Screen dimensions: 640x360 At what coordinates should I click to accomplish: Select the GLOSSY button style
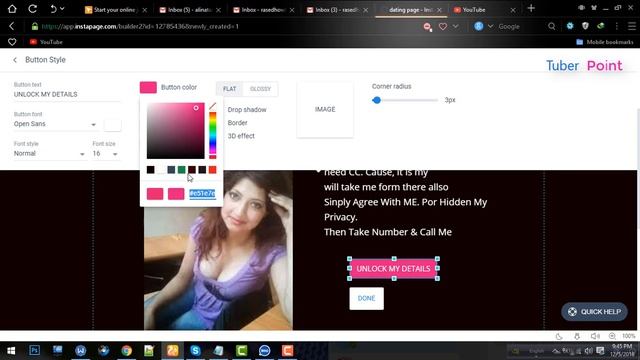point(260,89)
